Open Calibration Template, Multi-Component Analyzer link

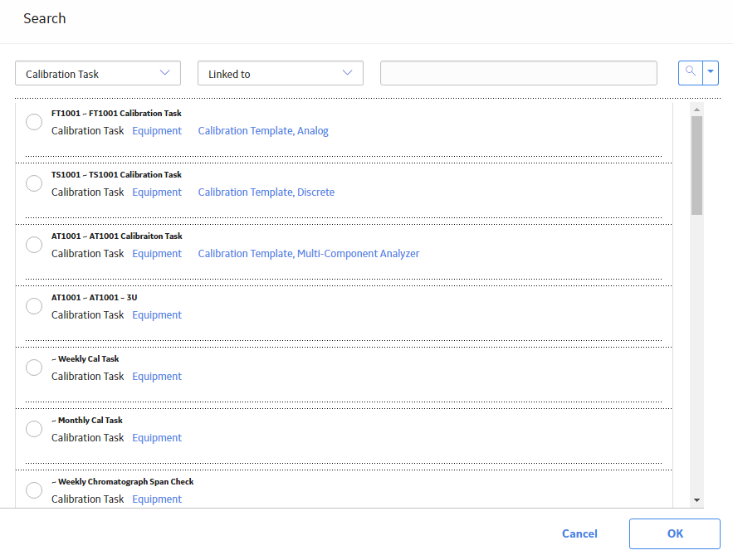tap(309, 254)
